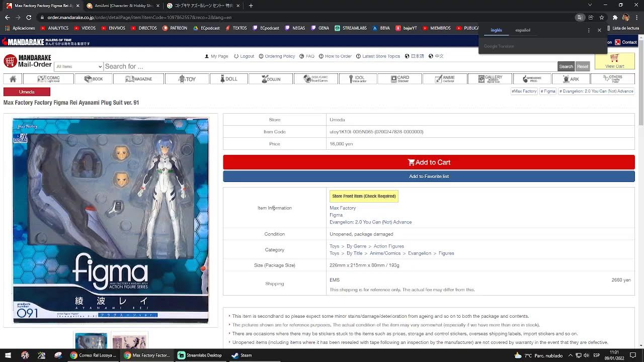Click the Store Front Item (Check Required) badge
The image size is (644, 362).
[x=364, y=196]
